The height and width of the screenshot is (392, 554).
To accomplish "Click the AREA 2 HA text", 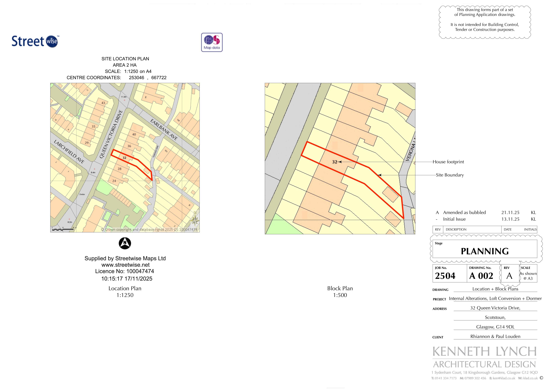I will pyautogui.click(x=125, y=65).
